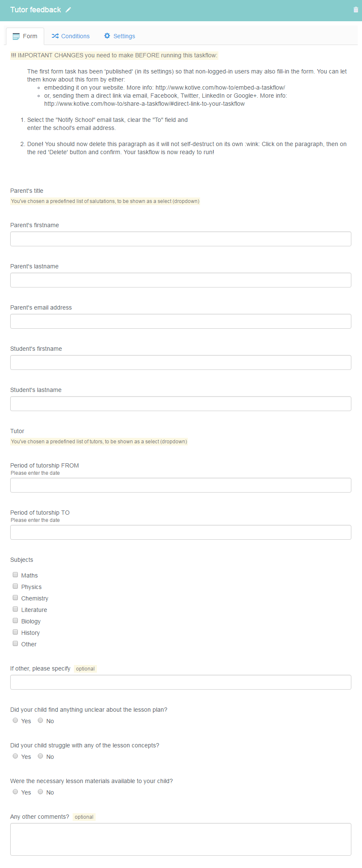Switch to the Conditions tab
362x868 pixels.
click(71, 36)
